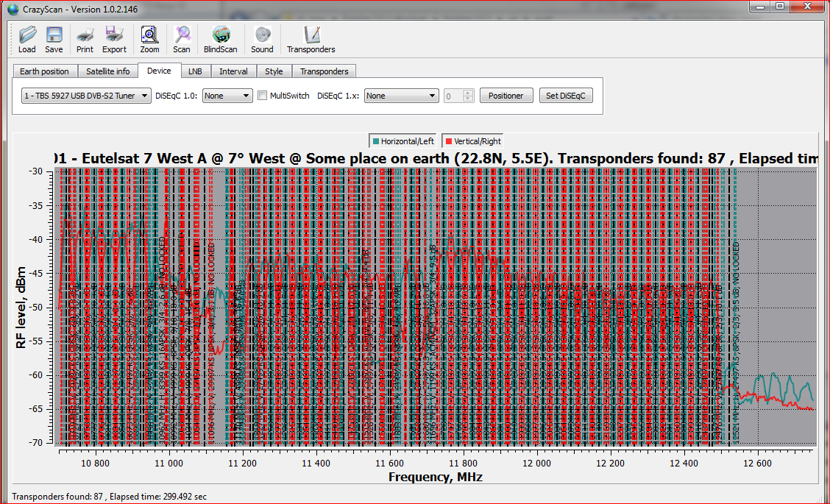Open the TBS 5927 tuner dropdown
Viewport: 830px width, 504px height.
(x=87, y=96)
